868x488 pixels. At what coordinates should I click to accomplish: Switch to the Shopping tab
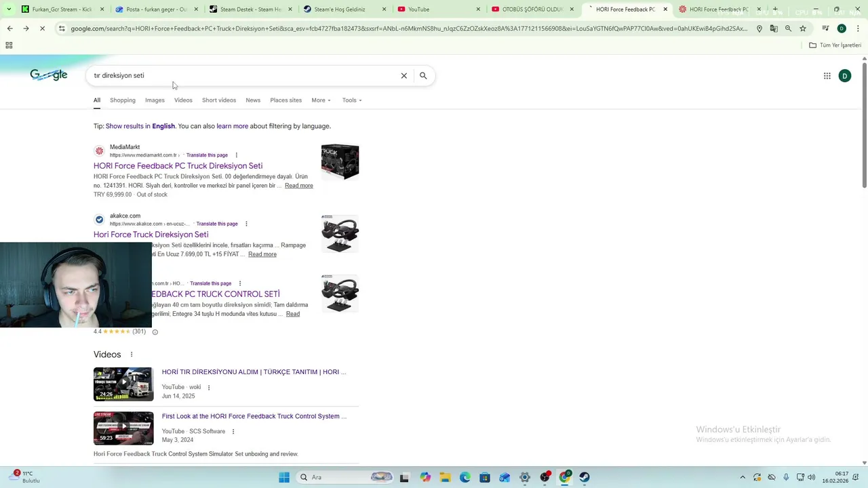(x=123, y=100)
